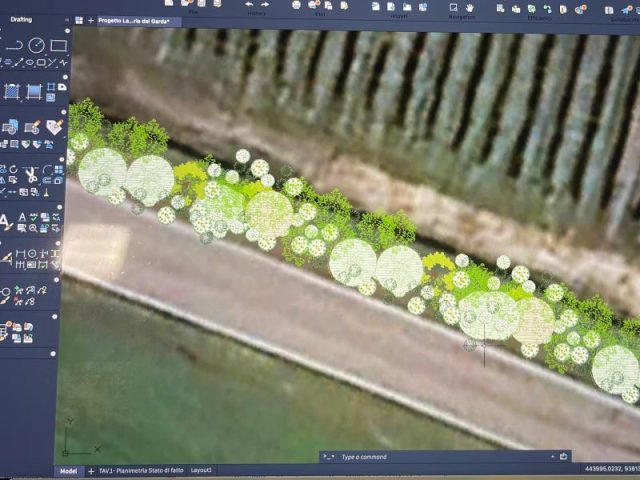Select the Single Line Text tool
This screenshot has height=480, width=640.
(22, 218)
